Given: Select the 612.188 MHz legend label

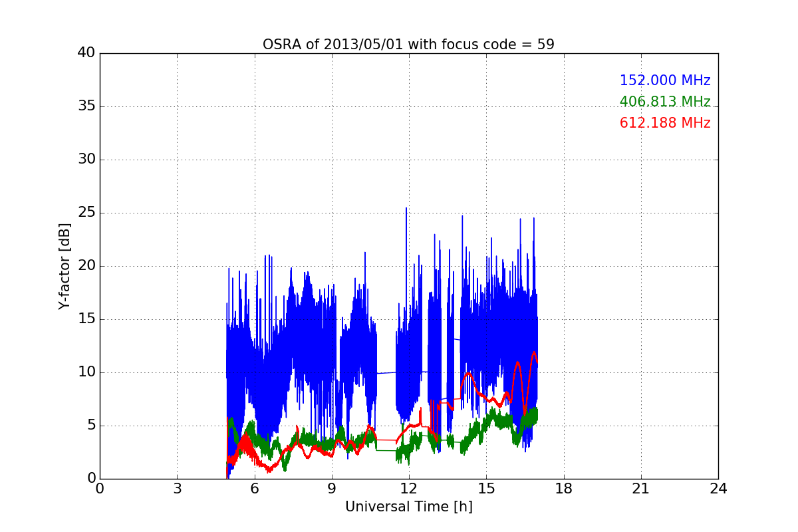Looking at the screenshot, I should click(665, 123).
